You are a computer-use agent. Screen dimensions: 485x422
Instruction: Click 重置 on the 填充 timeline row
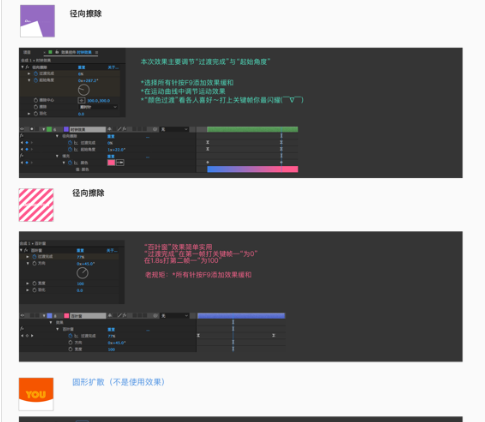(111, 156)
